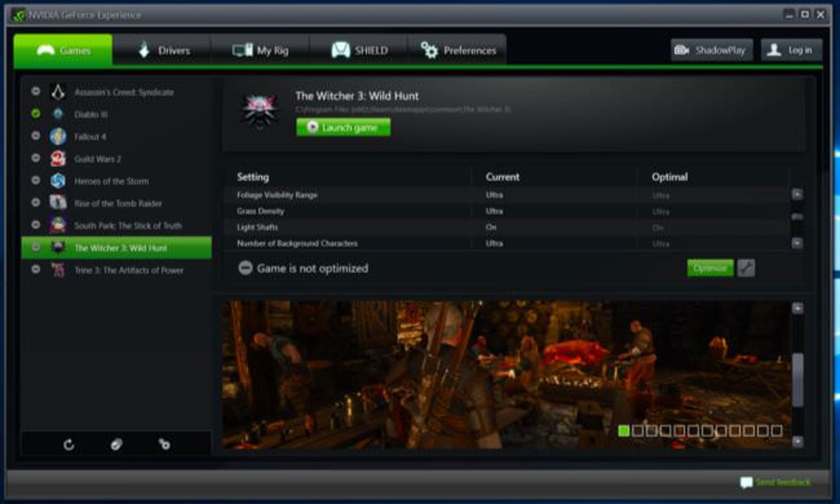This screenshot has height=504, width=840.
Task: Click the Diablo III game icon
Action: (58, 114)
